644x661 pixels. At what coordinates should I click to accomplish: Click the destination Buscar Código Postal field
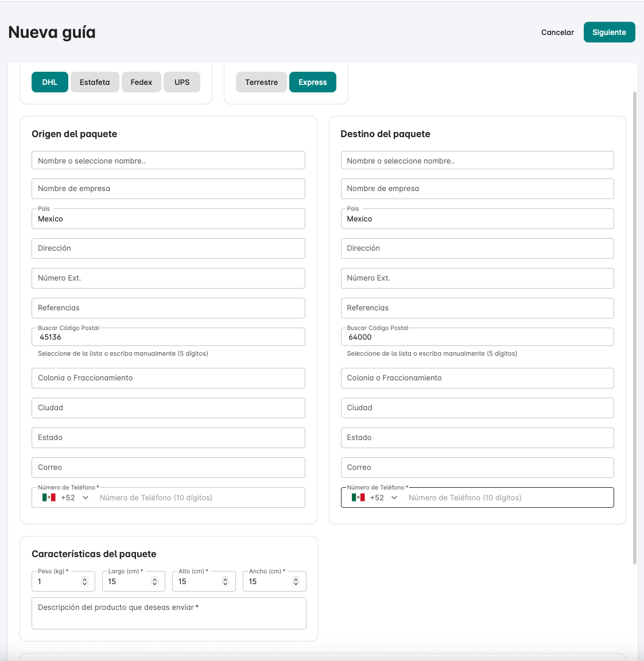click(477, 337)
